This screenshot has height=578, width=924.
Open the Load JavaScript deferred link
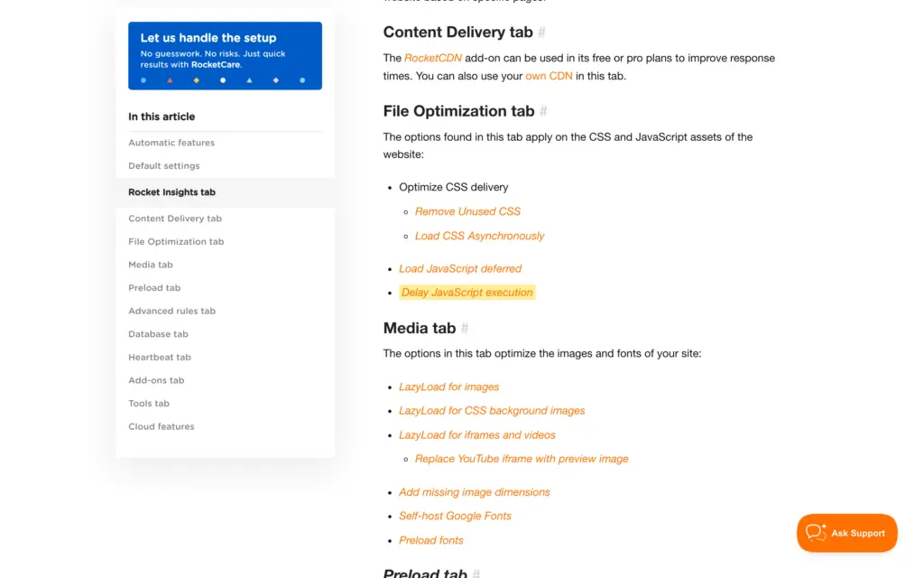click(460, 268)
